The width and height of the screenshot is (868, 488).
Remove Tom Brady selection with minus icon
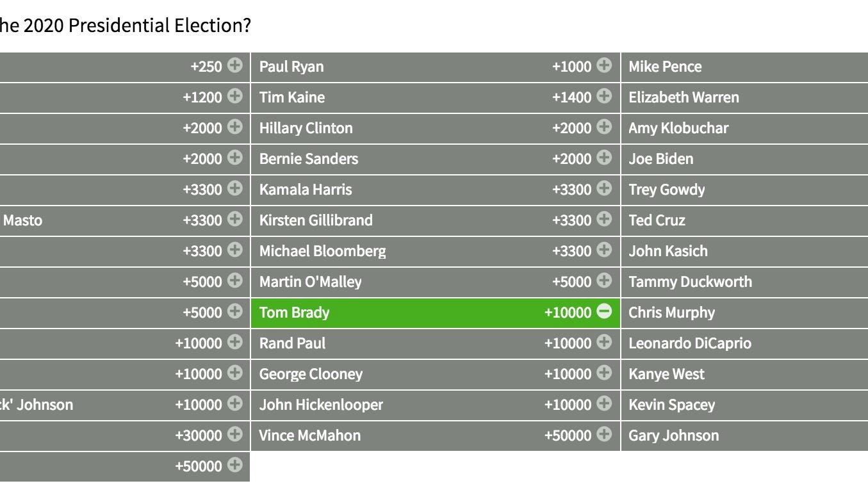(x=604, y=311)
